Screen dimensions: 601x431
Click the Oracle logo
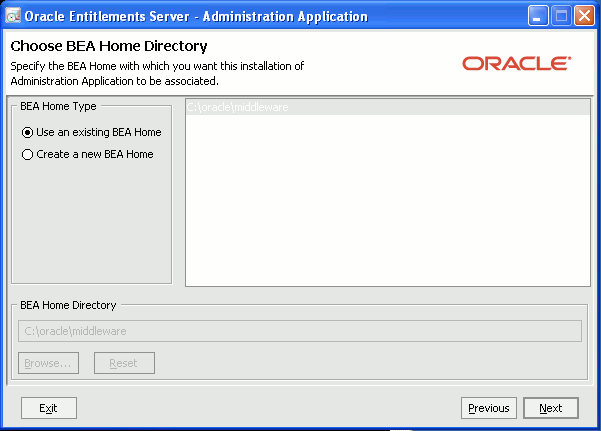517,63
